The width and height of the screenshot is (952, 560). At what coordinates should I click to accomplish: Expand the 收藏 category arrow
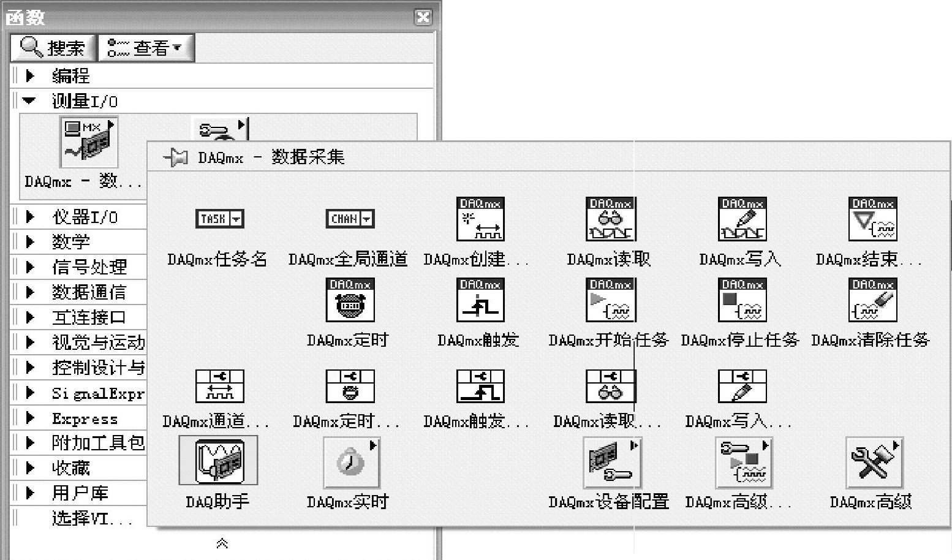[30, 467]
